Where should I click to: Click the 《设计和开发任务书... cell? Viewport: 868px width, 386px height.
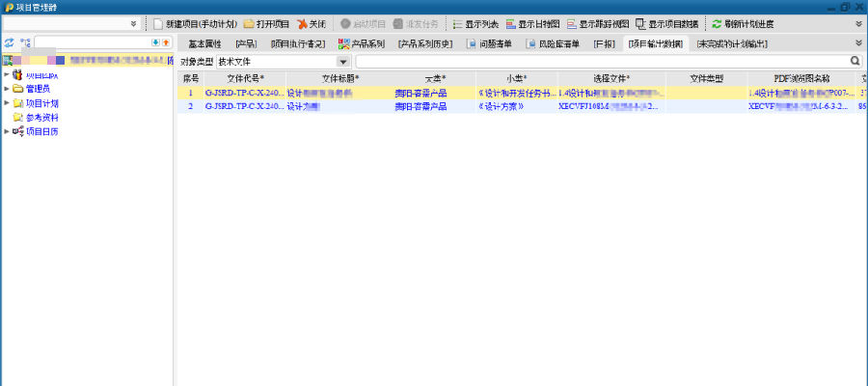click(517, 93)
